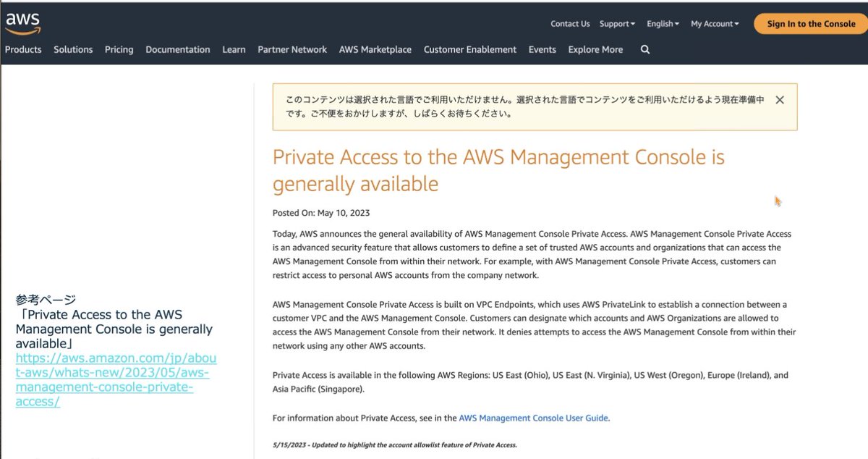
Task: Open Customer Enablement menu item
Action: [470, 50]
